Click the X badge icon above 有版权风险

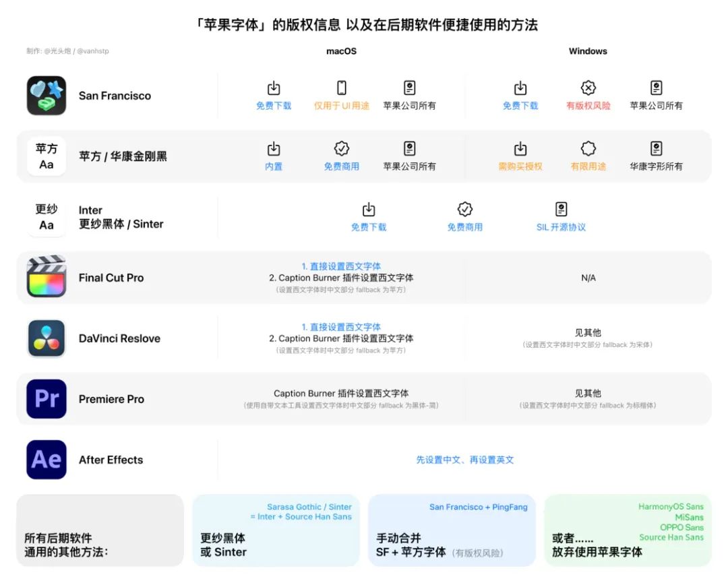pyautogui.click(x=588, y=88)
